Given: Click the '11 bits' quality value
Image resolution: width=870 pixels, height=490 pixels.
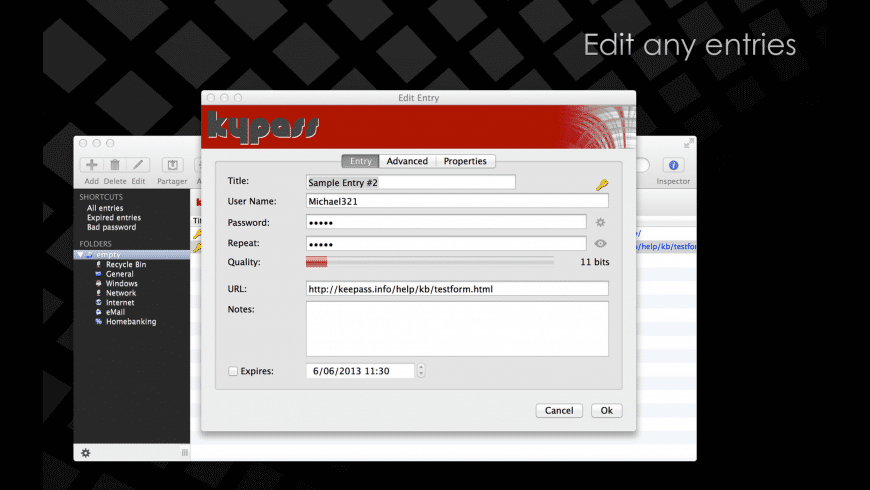Looking at the screenshot, I should pyautogui.click(x=594, y=262).
